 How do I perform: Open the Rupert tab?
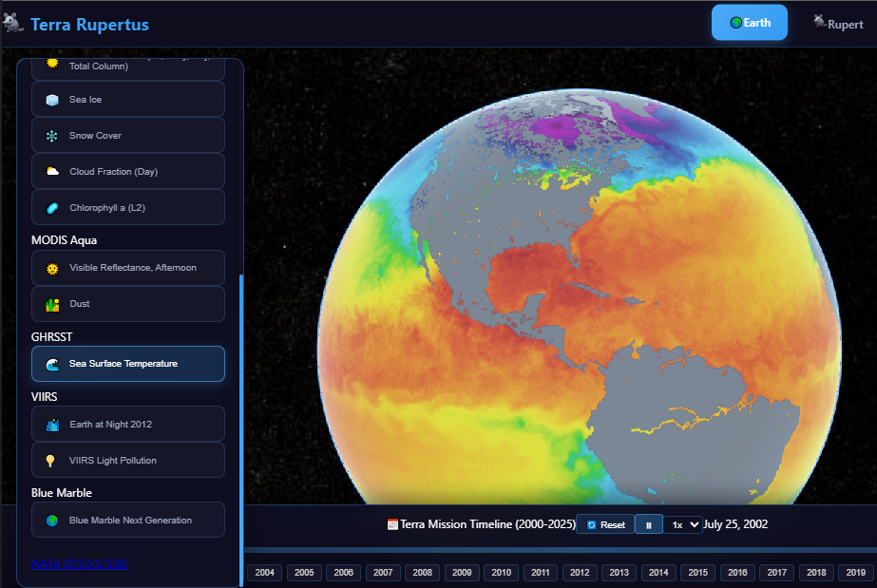click(x=838, y=23)
